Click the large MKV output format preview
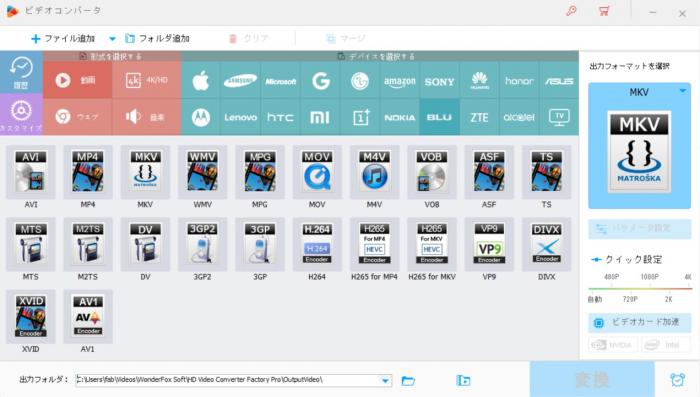The height and width of the screenshot is (397, 700). point(639,152)
